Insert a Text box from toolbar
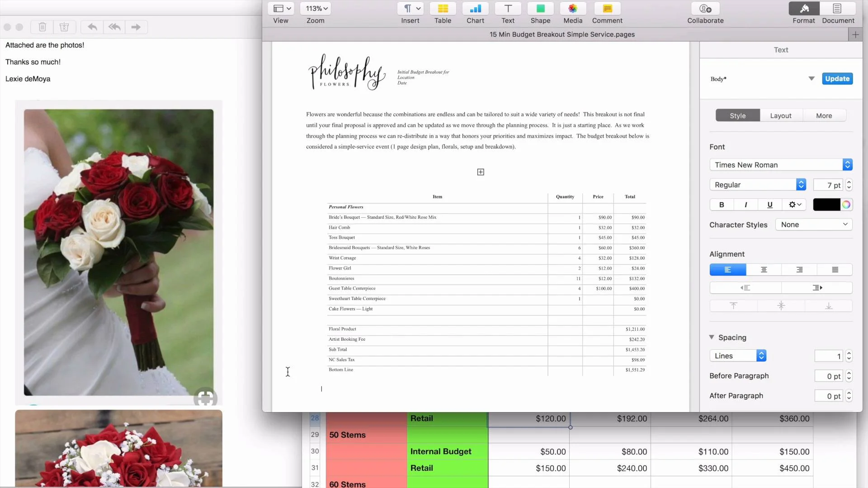868x488 pixels. click(x=508, y=9)
